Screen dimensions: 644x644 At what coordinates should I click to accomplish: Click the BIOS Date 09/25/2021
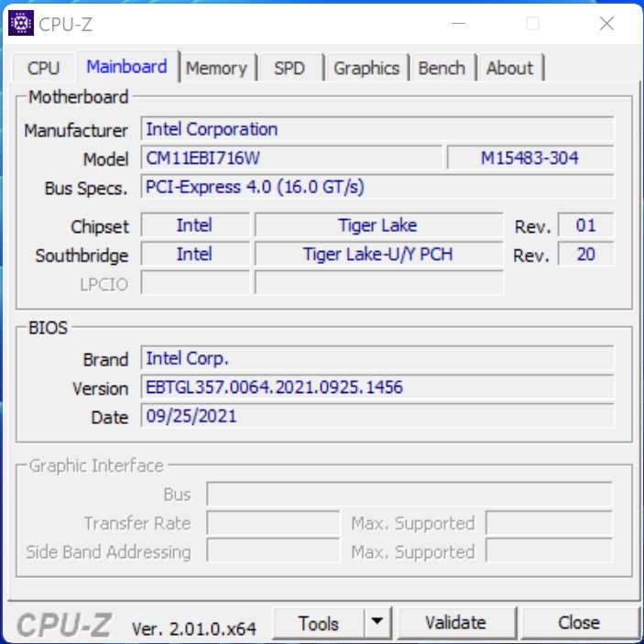click(377, 416)
